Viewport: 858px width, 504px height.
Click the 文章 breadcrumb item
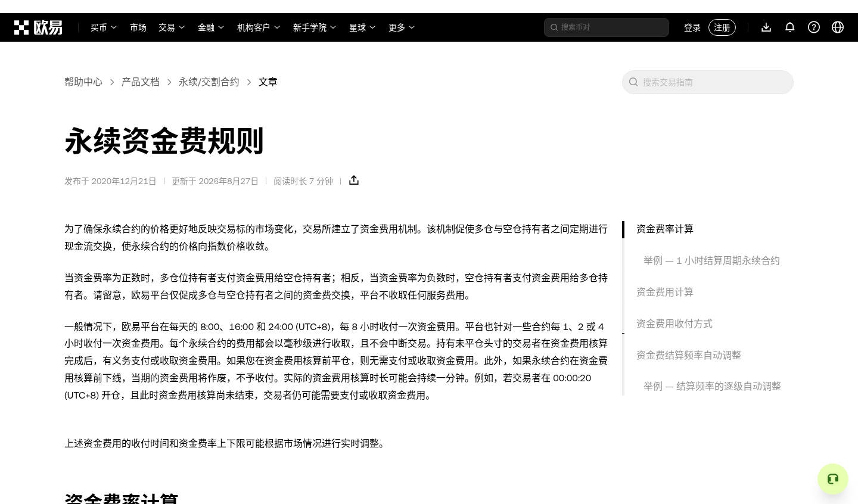tap(268, 82)
